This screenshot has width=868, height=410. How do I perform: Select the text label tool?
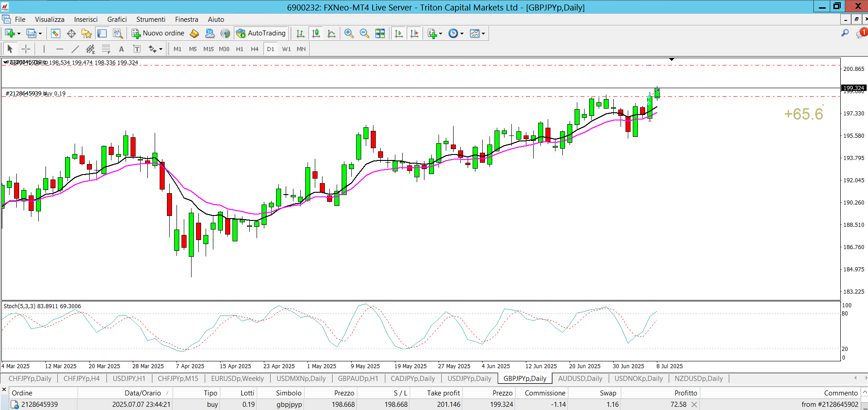136,49
